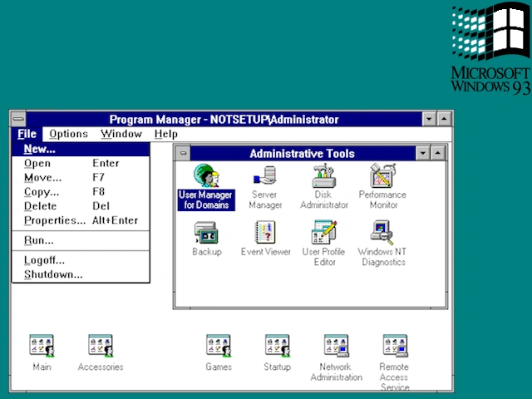Minimize the Program Manager window

429,119
